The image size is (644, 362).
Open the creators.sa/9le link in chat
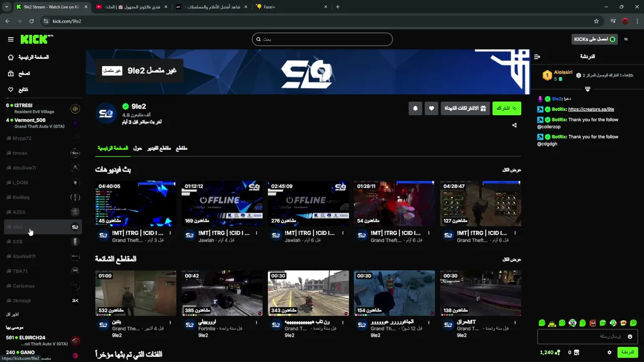pyautogui.click(x=591, y=109)
